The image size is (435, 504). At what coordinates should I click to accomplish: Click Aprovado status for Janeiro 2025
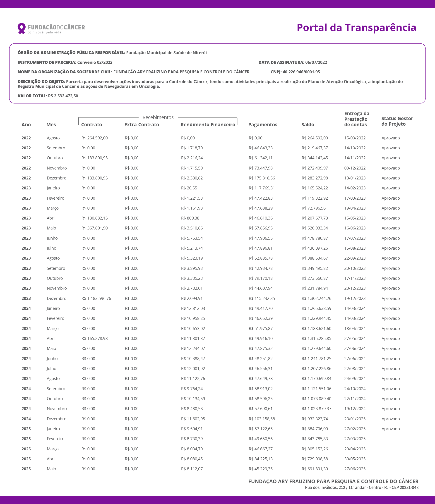pyautogui.click(x=391, y=429)
